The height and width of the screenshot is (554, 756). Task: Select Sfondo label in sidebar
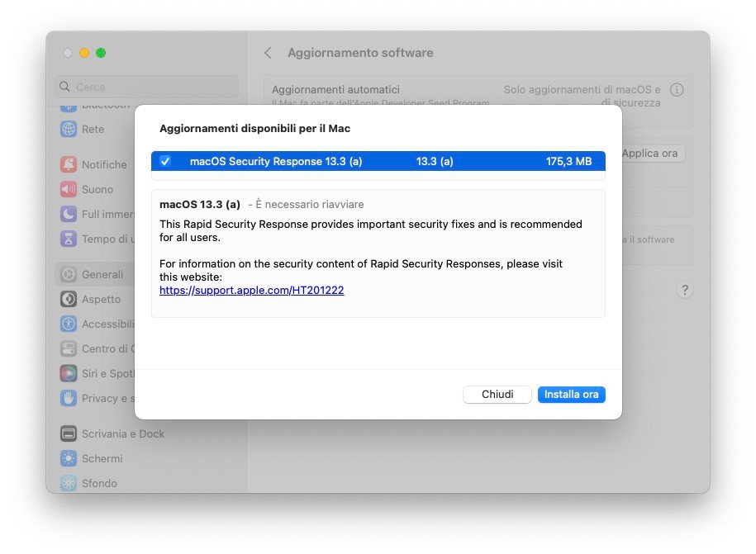[99, 483]
